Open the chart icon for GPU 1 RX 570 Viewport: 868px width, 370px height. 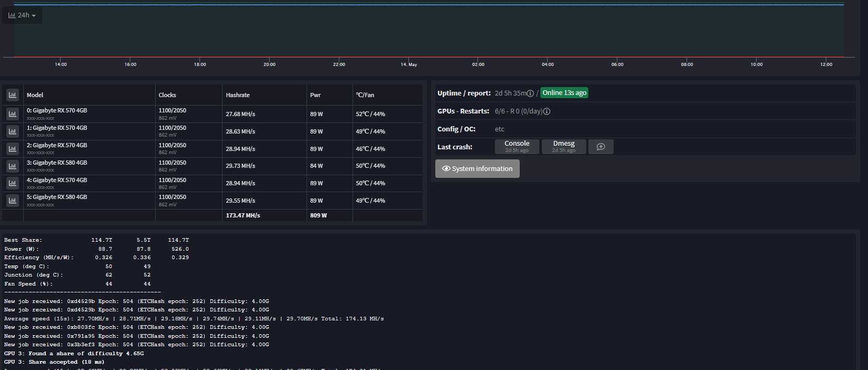[13, 131]
